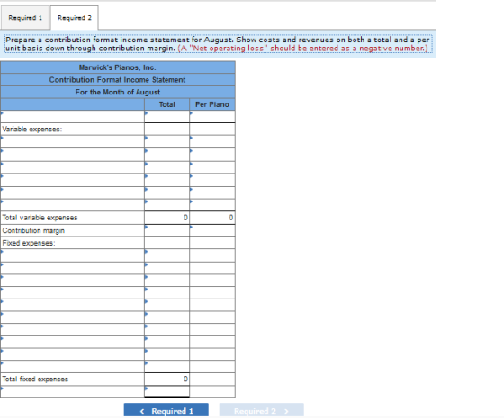Open the label dropdown just above Total variable expenses

[72, 205]
